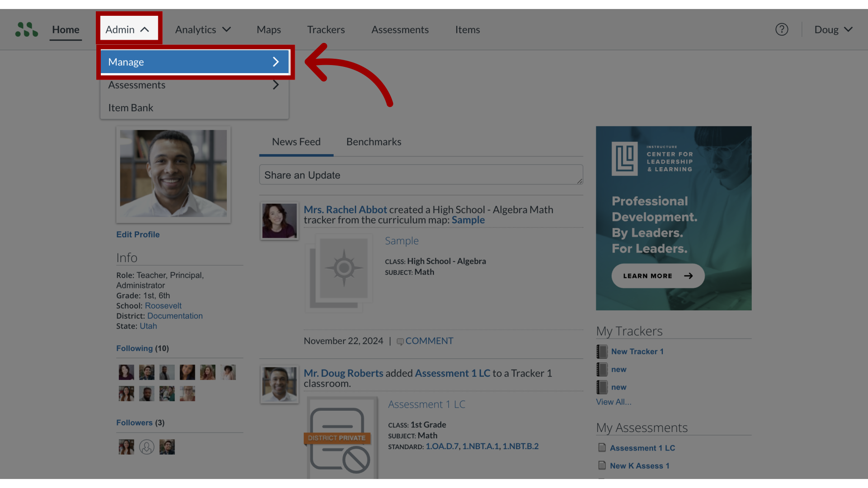Go to the Home tab

(x=66, y=29)
